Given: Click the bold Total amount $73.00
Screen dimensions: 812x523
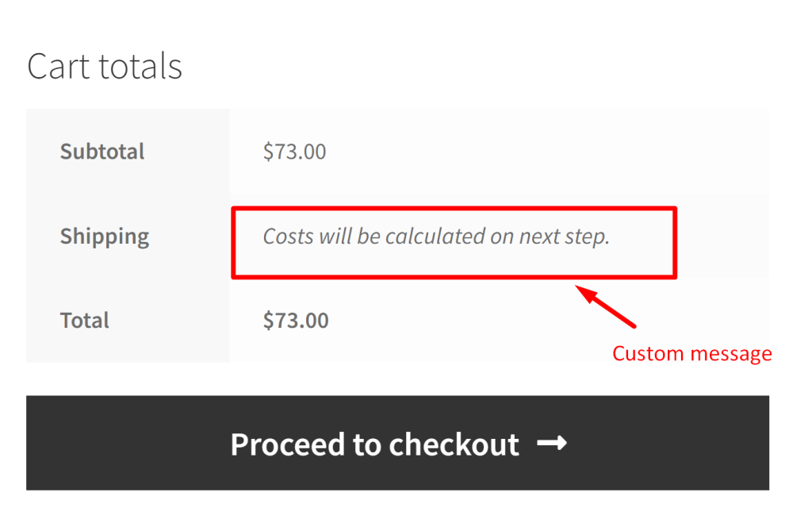Looking at the screenshot, I should pyautogui.click(x=296, y=320).
